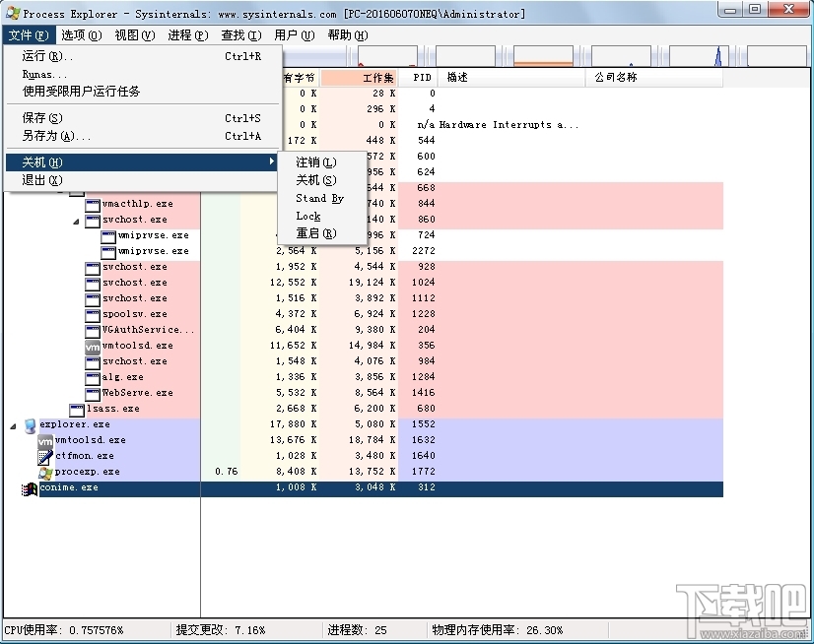Image resolution: width=814 pixels, height=644 pixels.
Task: Select Lock from the shutdown submenu
Action: [306, 215]
